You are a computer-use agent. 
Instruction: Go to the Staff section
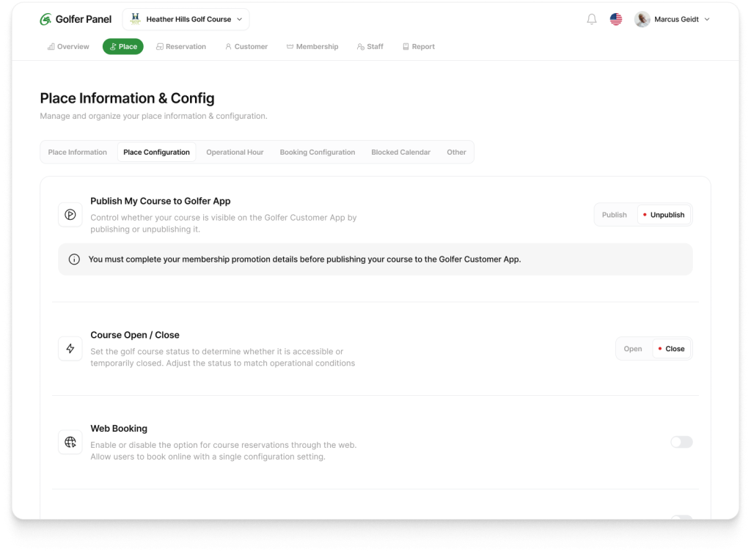pyautogui.click(x=370, y=46)
